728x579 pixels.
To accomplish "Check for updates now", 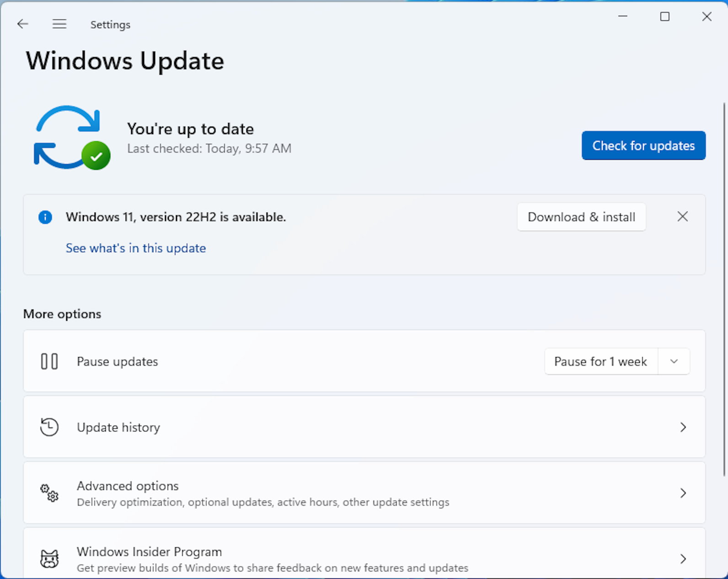I will pos(643,145).
